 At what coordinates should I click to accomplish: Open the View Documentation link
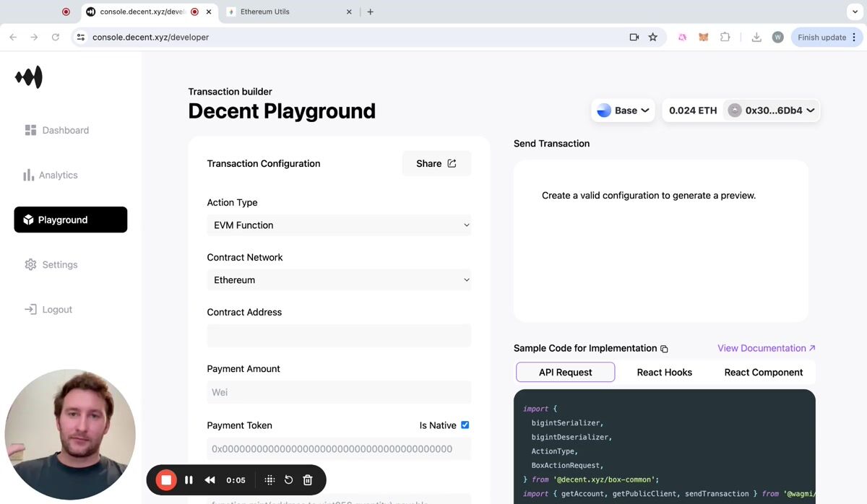click(x=766, y=348)
